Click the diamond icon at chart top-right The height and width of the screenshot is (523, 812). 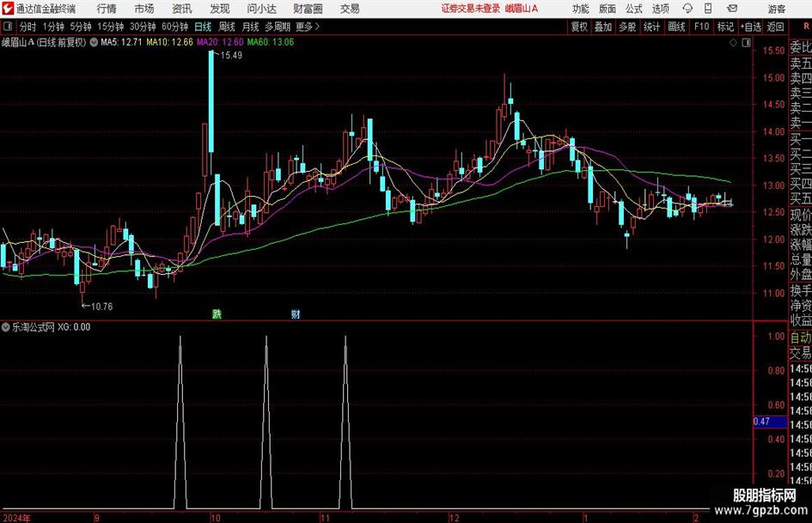[733, 43]
